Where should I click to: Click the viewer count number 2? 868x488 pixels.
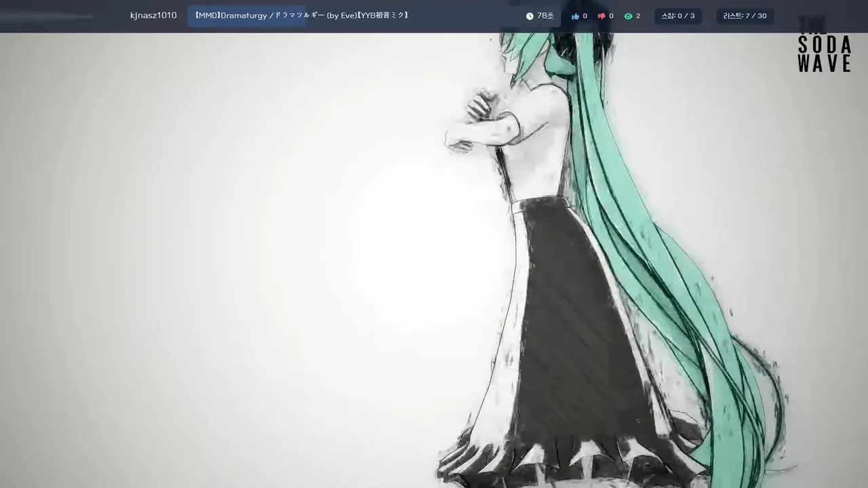click(638, 16)
